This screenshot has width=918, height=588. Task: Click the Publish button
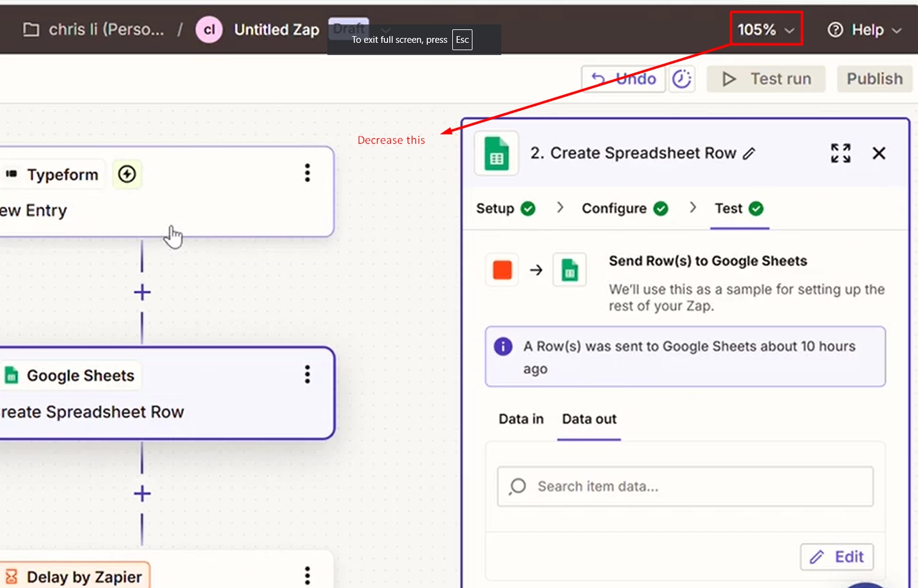[x=875, y=79]
